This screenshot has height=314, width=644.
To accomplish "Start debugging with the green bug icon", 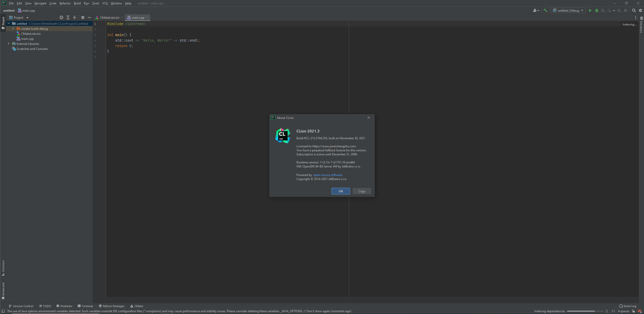I will pyautogui.click(x=597, y=11).
